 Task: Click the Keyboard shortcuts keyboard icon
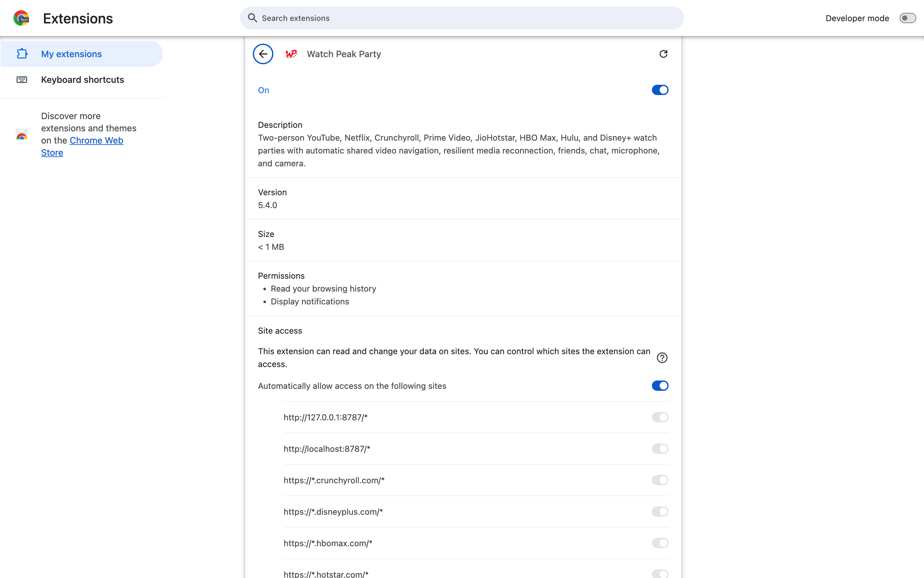[22, 80]
